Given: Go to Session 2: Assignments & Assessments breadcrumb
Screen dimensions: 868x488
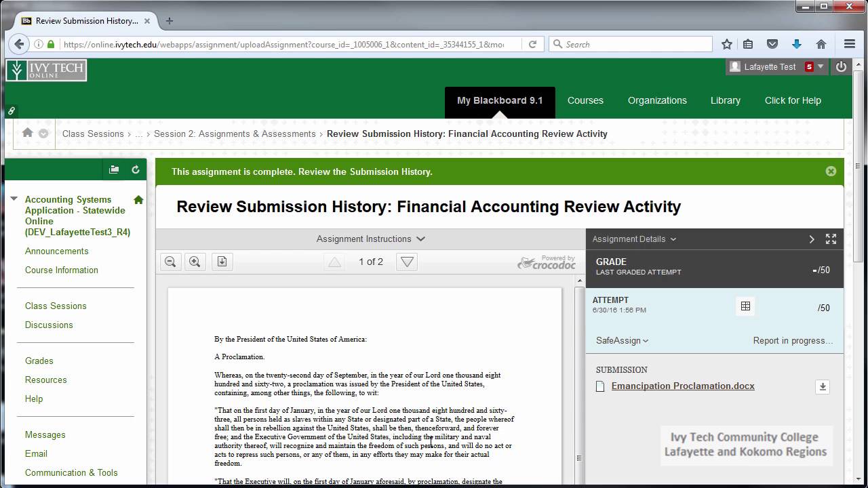Looking at the screenshot, I should coord(235,134).
